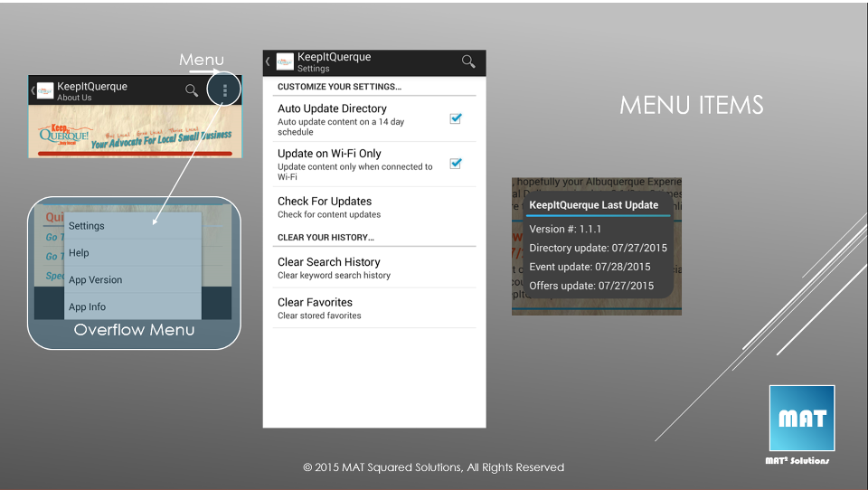Click the 'Overflow Menu' caption

134,330
